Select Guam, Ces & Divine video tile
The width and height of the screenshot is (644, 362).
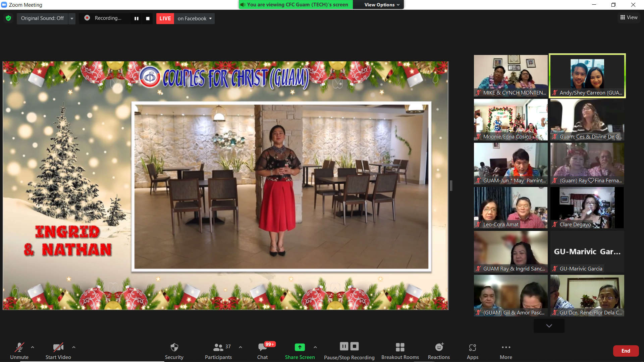[587, 120]
